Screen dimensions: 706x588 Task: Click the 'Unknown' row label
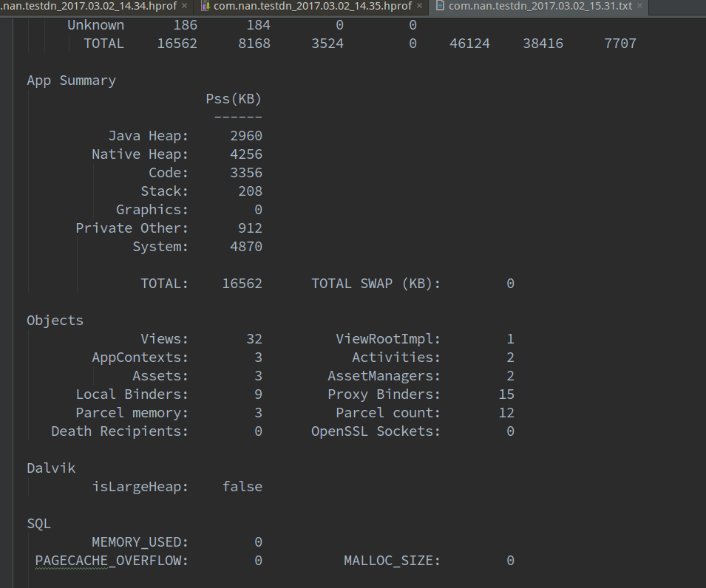[x=95, y=25]
